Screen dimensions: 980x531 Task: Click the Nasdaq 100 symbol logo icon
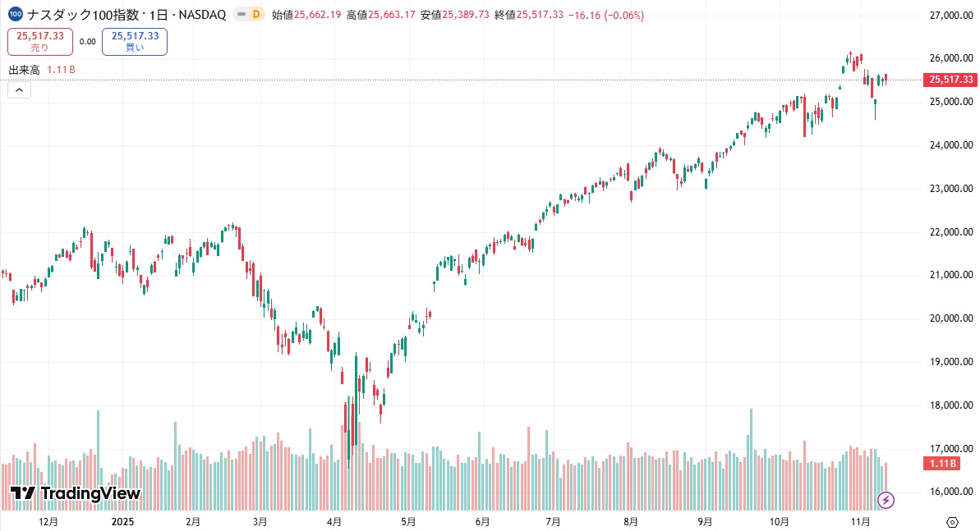15,15
